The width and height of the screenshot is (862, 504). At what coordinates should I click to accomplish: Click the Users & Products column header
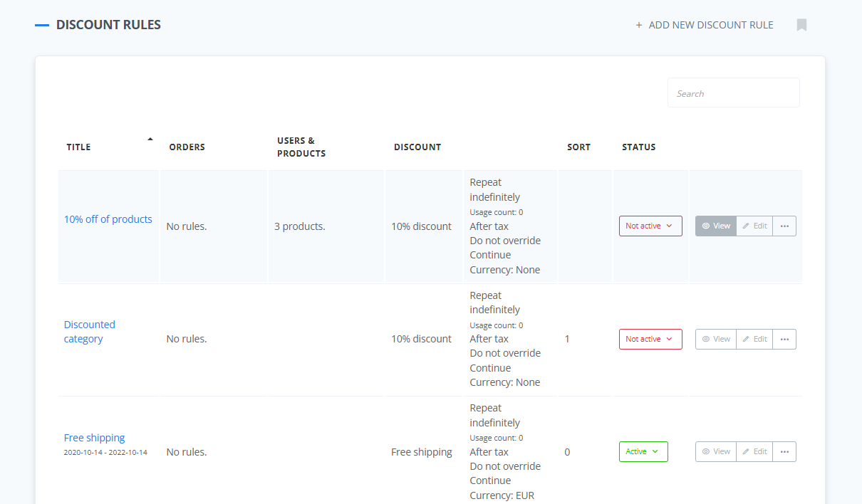tap(301, 147)
